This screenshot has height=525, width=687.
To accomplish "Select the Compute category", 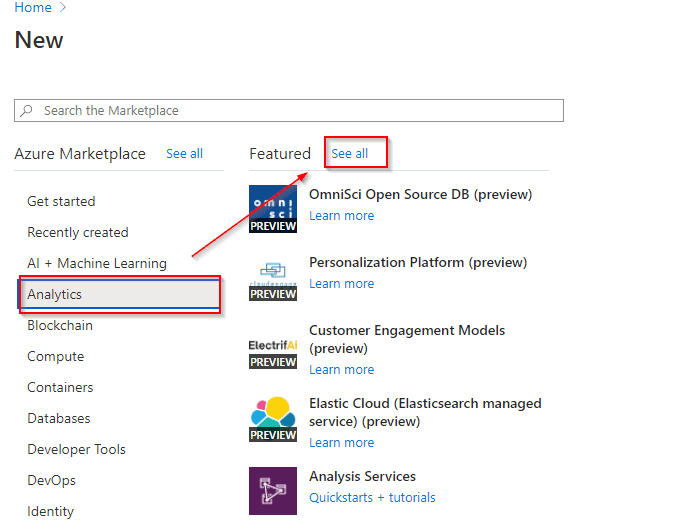I will tap(55, 356).
